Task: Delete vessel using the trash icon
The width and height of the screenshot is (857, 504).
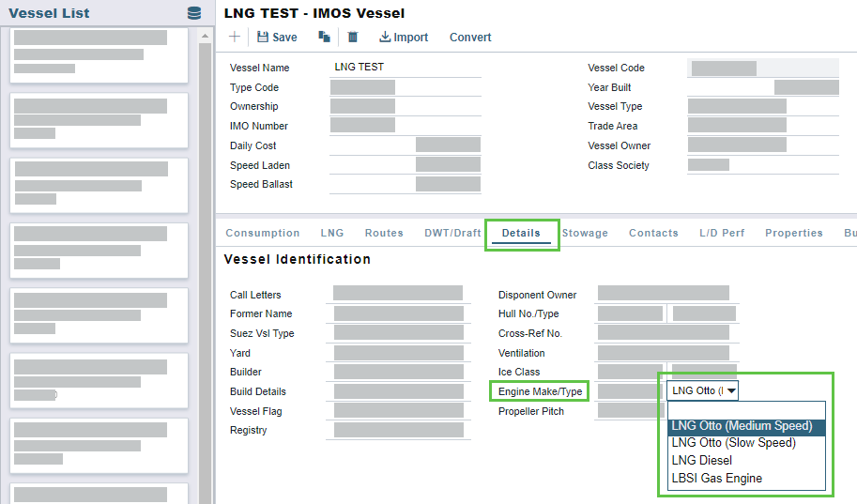Action: [353, 38]
